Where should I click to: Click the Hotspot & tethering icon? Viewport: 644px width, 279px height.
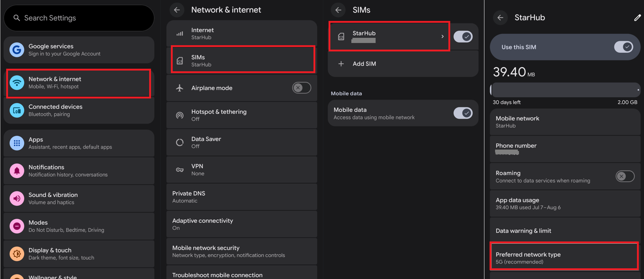point(180,115)
